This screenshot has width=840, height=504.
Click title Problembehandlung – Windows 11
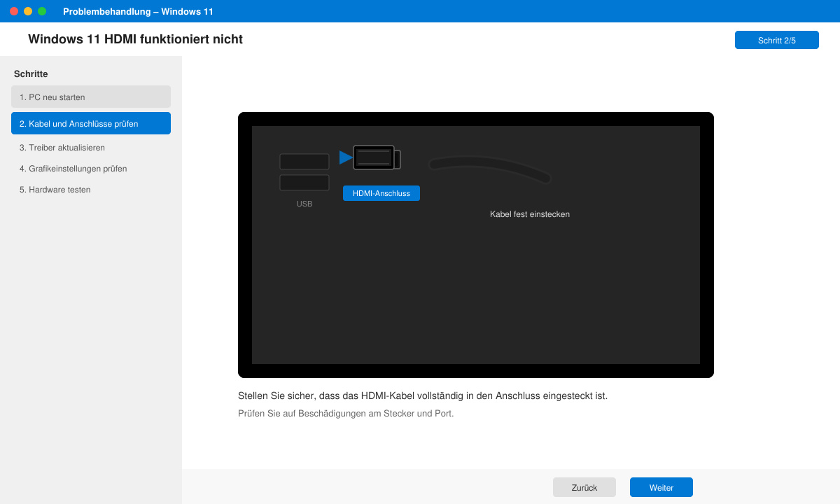click(x=138, y=11)
